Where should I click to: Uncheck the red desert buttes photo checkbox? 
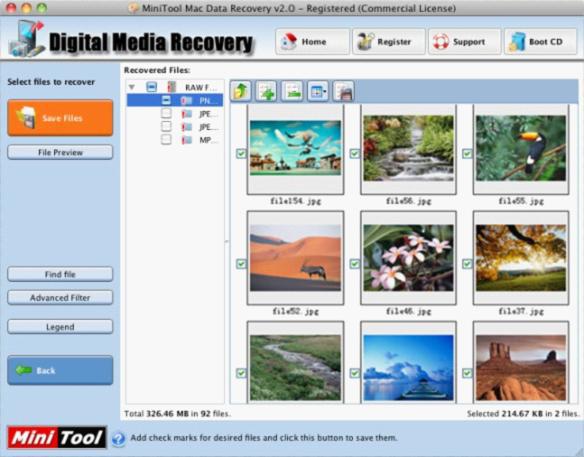(467, 373)
